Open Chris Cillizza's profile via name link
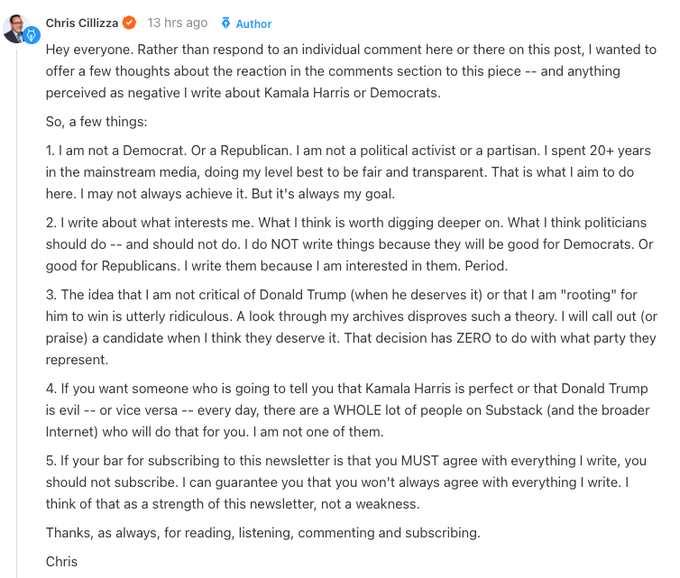The image size is (680, 578). (83, 23)
